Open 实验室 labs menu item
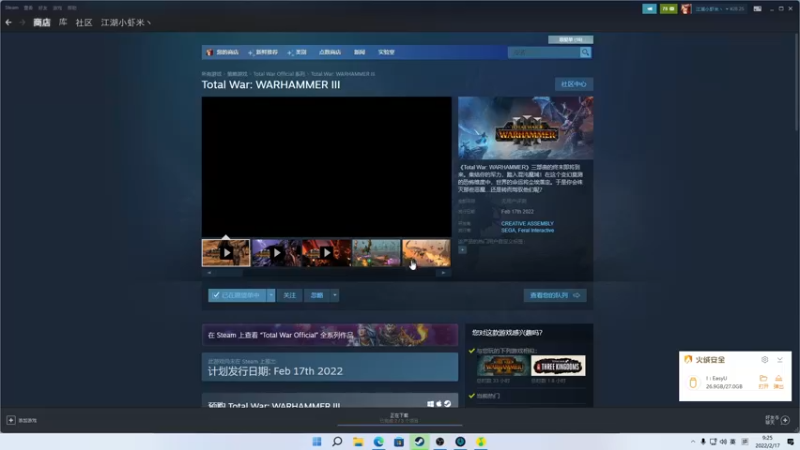800x450 pixels. tap(386, 52)
